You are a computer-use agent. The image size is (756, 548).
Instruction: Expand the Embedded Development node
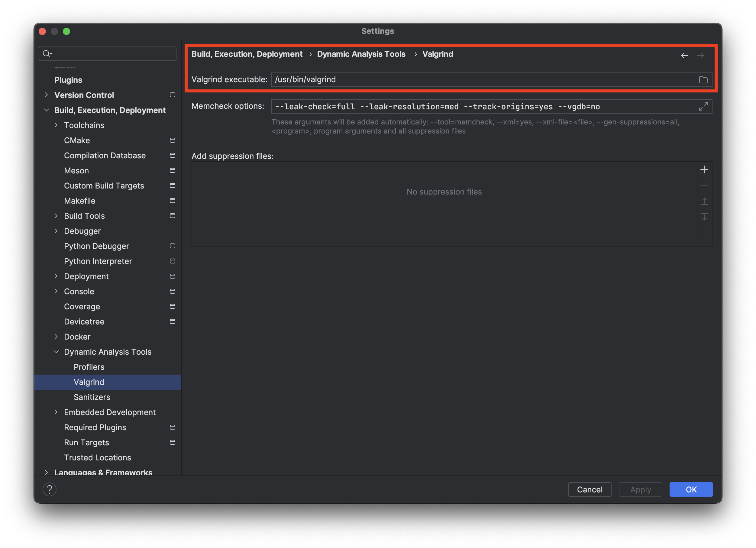tap(56, 412)
